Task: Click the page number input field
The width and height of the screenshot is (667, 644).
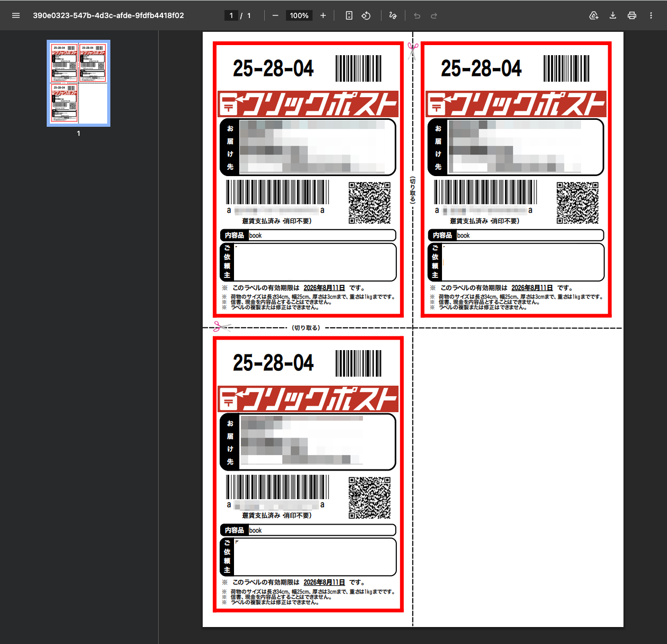Action: 231,15
